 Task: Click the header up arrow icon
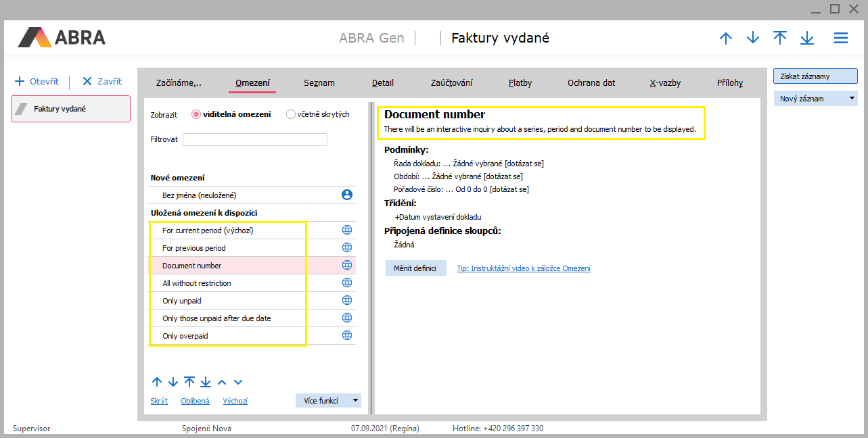(x=726, y=39)
